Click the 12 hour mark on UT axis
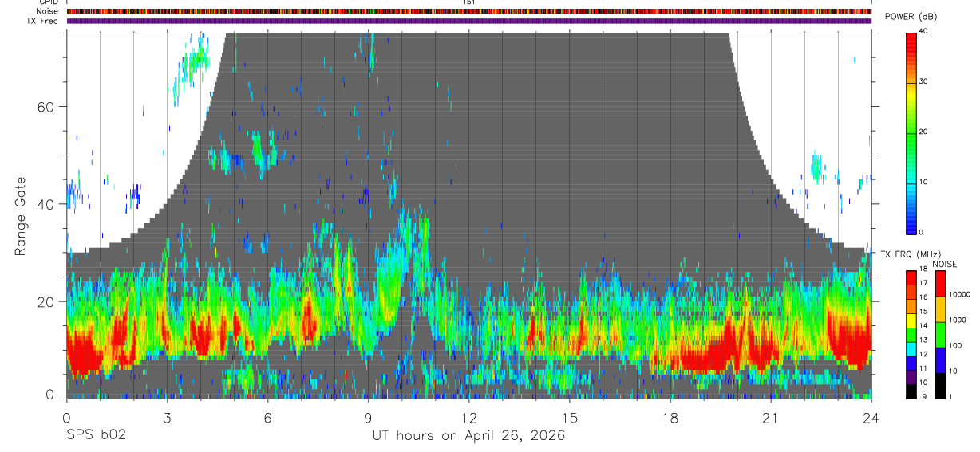 469,418
